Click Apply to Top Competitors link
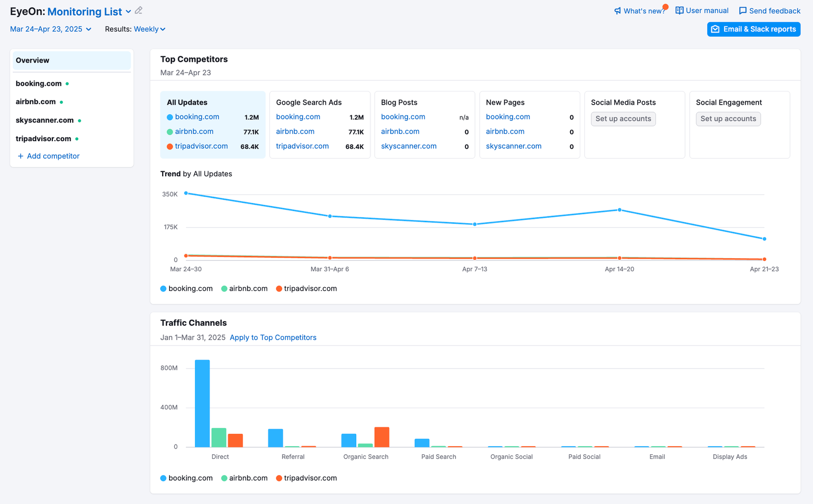The width and height of the screenshot is (813, 504). click(273, 337)
